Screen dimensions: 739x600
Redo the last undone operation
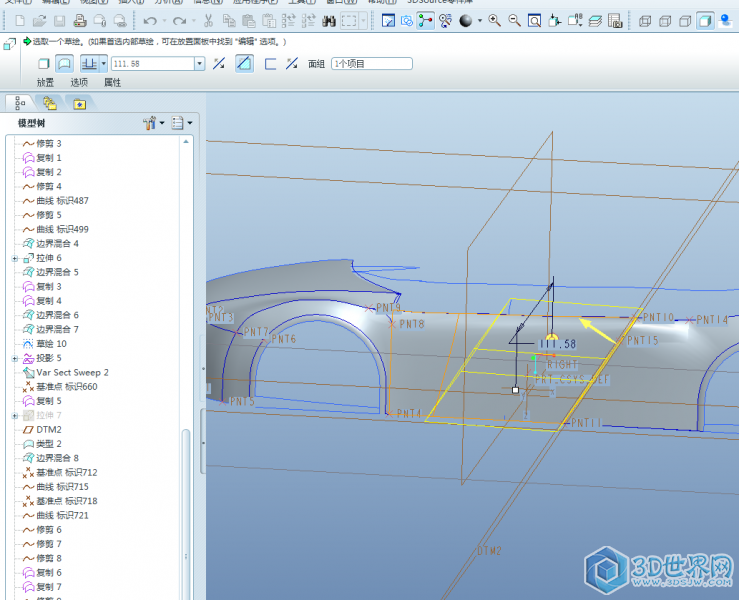click(179, 21)
